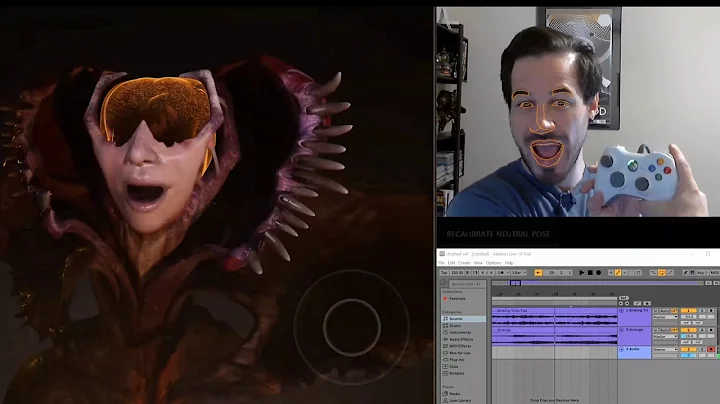Select the Sinking Trim Pad audio clip
Screen dimensions: 720x404
554,317
